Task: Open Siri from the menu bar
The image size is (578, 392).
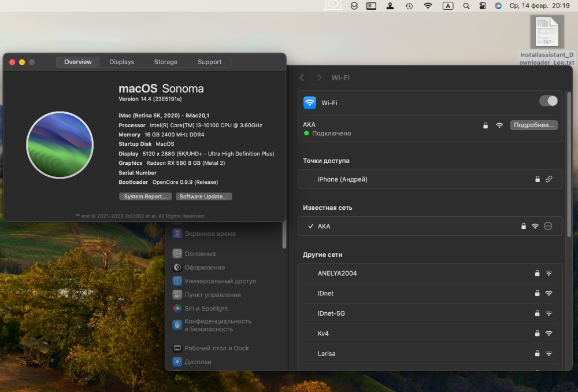Action: [x=498, y=6]
